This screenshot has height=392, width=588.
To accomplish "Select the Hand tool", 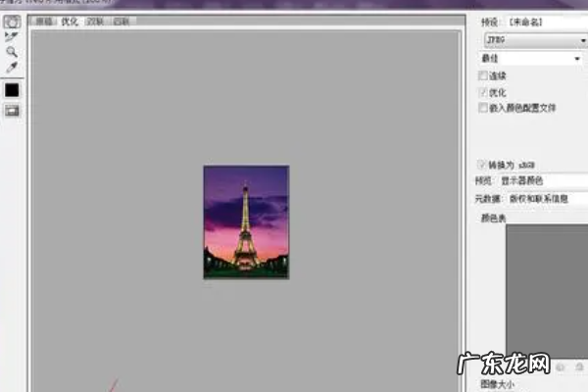I will pyautogui.click(x=12, y=22).
